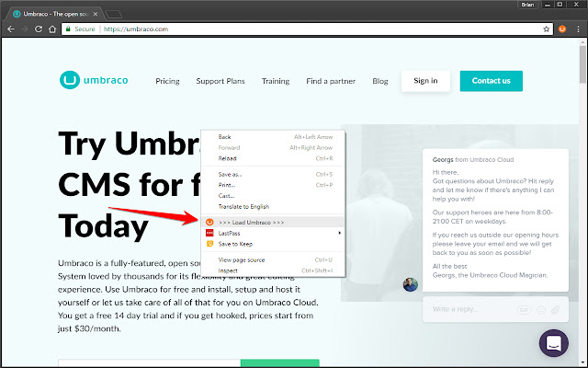Viewport: 588px width, 368px height.
Task: Reload the page with toolbar refresh icon
Action: (39, 29)
